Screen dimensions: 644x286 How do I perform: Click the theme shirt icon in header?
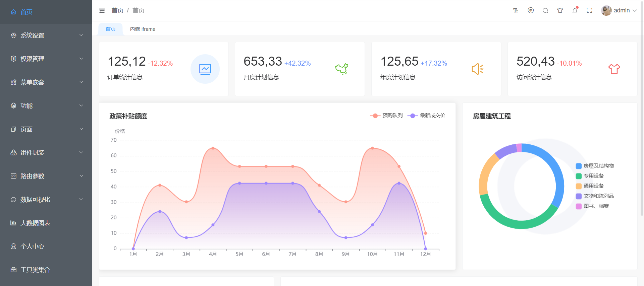[x=560, y=10]
